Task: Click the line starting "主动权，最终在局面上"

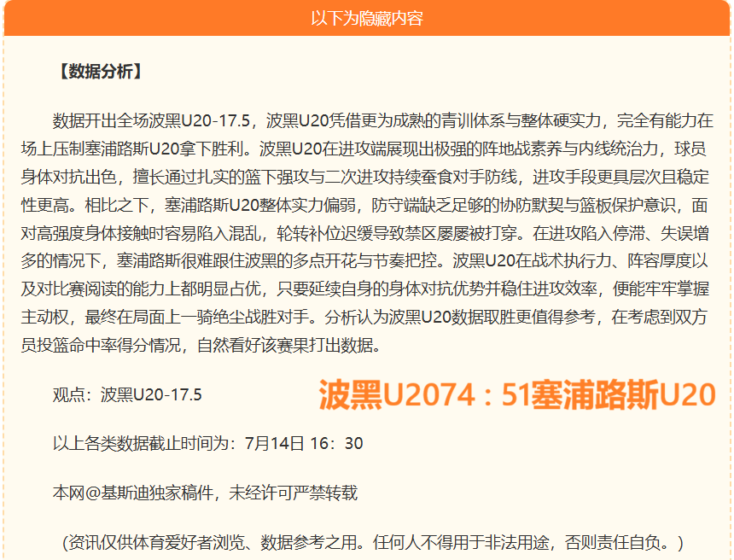Action: coord(364,317)
